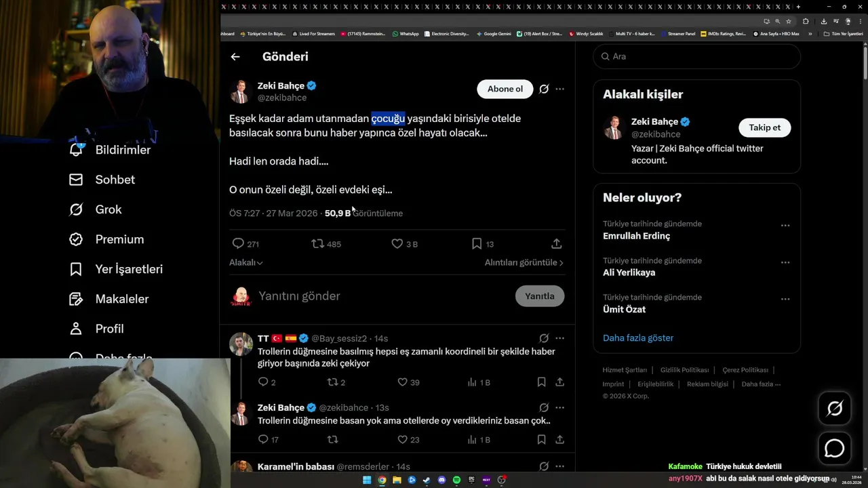Click the Ara search field

tap(697, 56)
